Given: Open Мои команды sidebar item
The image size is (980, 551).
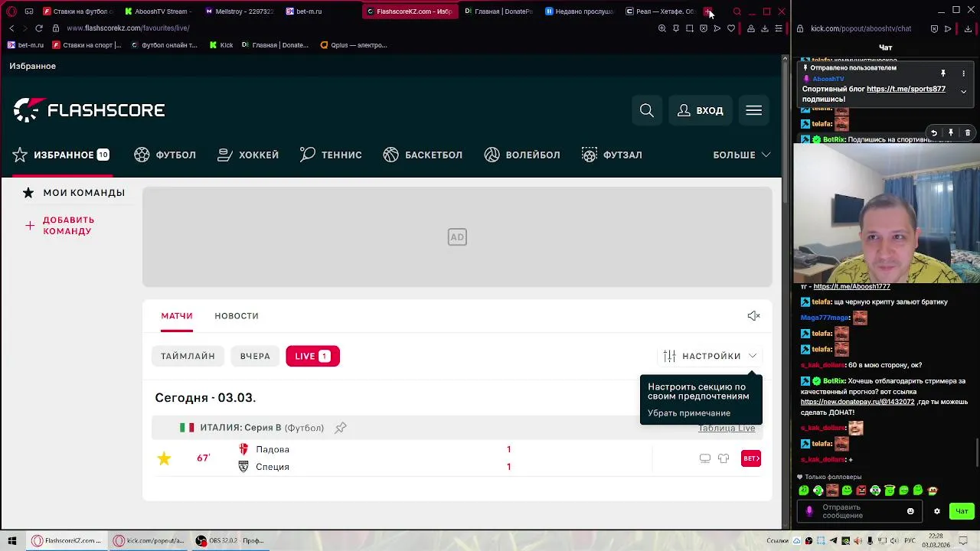Looking at the screenshot, I should click(x=74, y=193).
